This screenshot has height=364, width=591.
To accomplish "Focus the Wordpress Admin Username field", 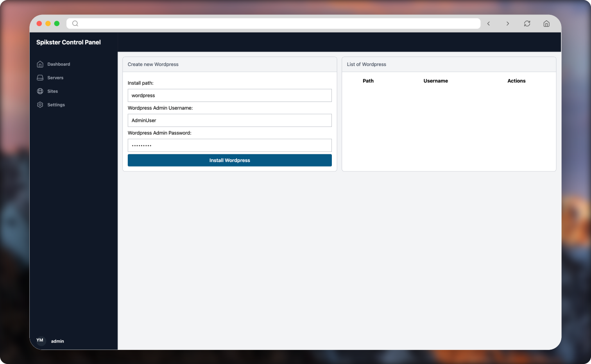I will point(230,120).
